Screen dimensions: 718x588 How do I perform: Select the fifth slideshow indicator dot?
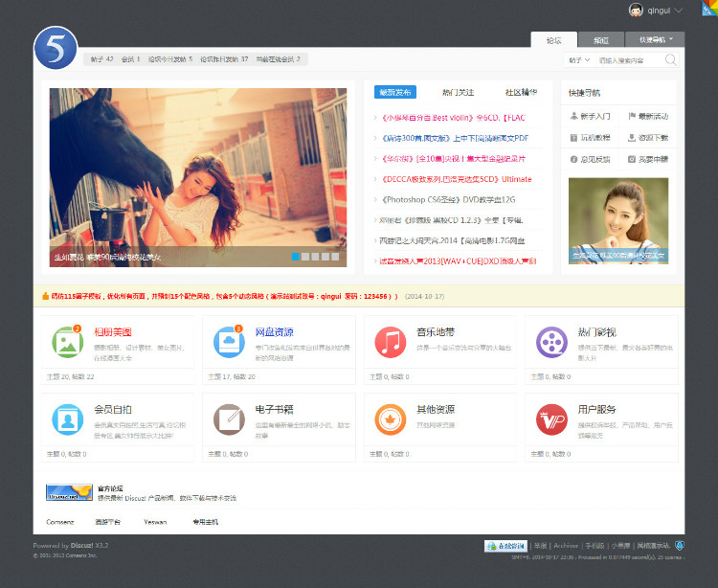[x=335, y=257]
